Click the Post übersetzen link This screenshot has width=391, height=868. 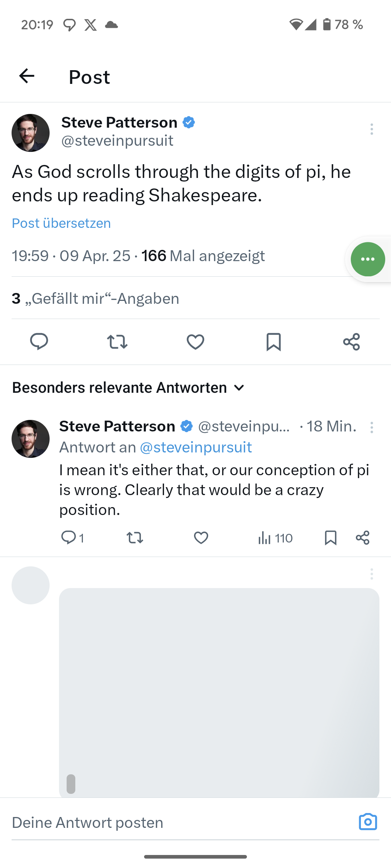[62, 223]
